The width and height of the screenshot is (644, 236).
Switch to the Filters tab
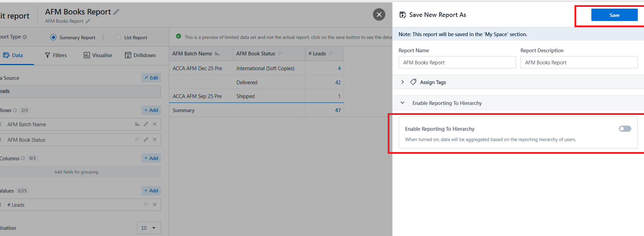[56, 55]
